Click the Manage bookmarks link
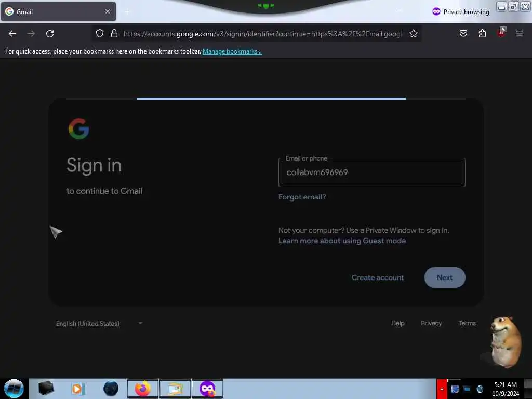This screenshot has width=532, height=399. 232,51
